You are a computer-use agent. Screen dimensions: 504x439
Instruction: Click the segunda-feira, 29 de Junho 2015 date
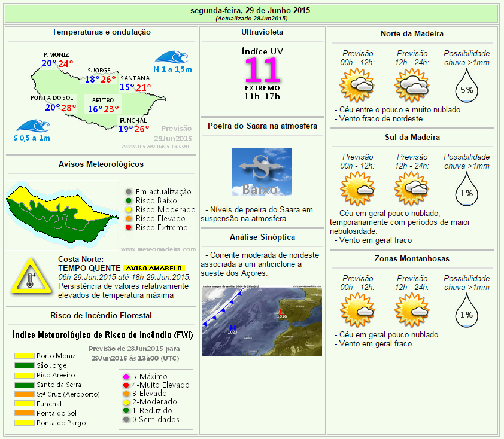point(250,10)
